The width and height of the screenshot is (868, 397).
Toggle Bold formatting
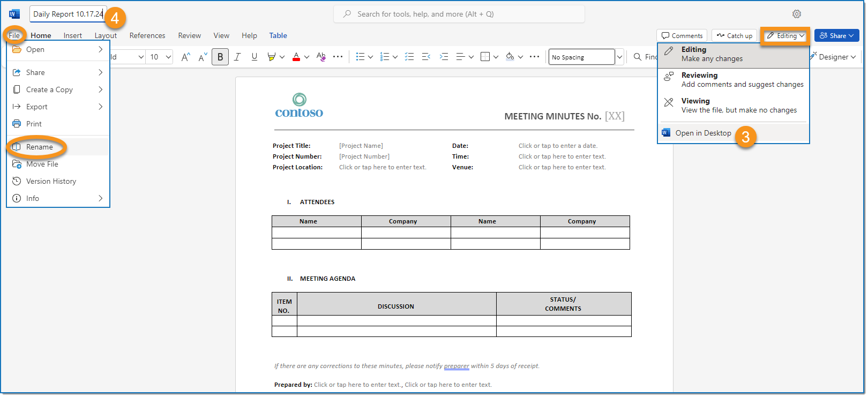220,57
